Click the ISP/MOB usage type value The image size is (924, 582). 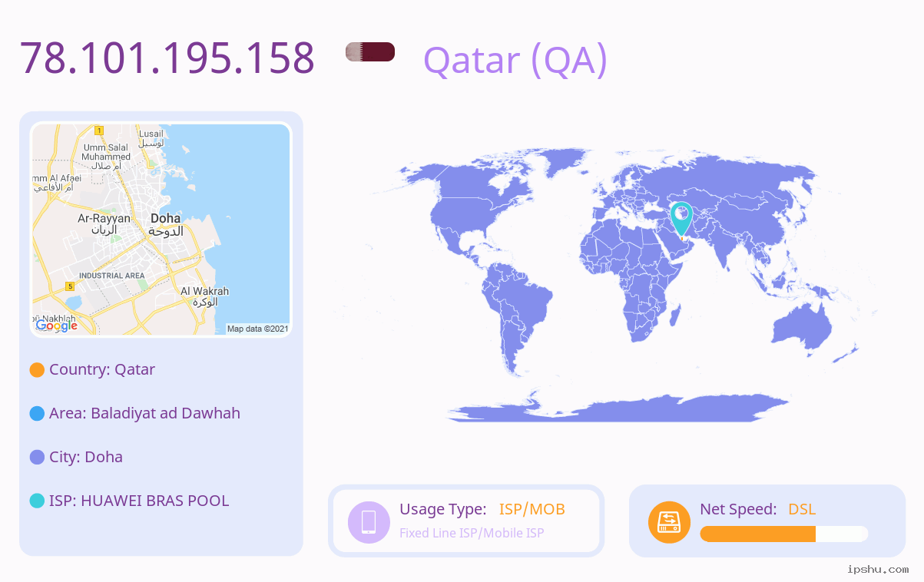(x=532, y=509)
